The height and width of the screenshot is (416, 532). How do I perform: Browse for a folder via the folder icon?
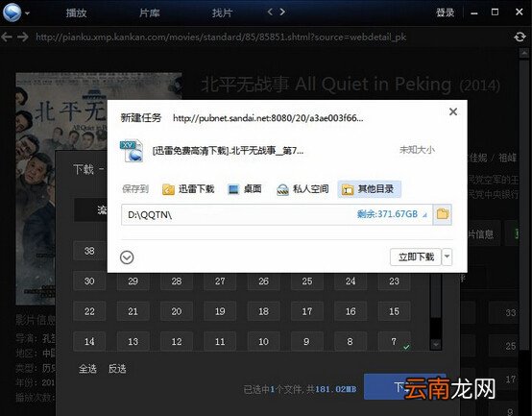(x=443, y=214)
